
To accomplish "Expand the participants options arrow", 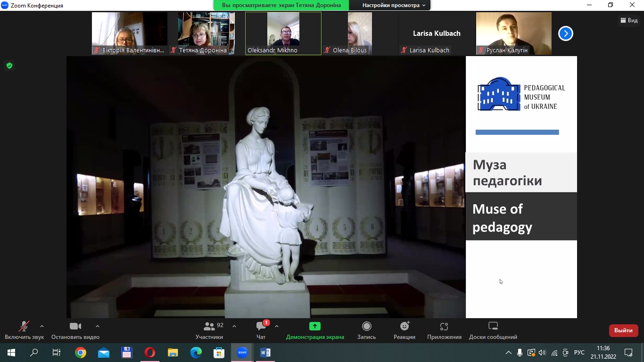I will coord(234,326).
